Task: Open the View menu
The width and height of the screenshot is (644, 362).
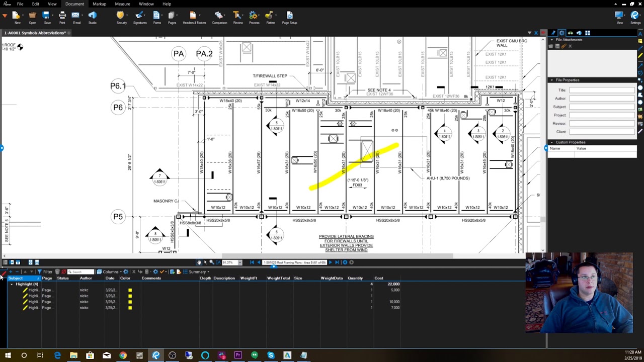Action: point(52,4)
